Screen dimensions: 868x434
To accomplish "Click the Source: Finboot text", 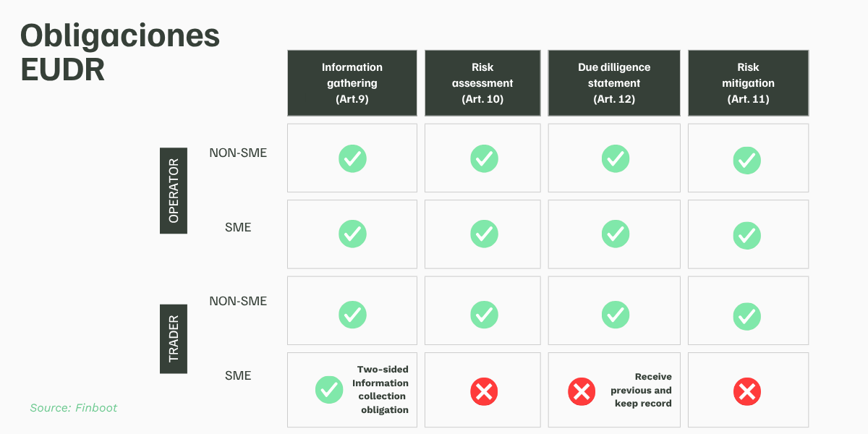I will (x=73, y=408).
